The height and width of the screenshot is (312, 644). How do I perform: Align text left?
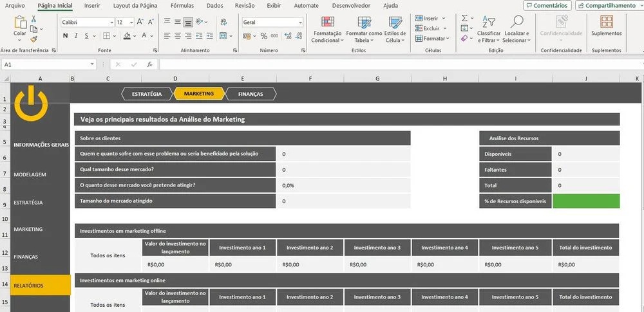point(167,36)
